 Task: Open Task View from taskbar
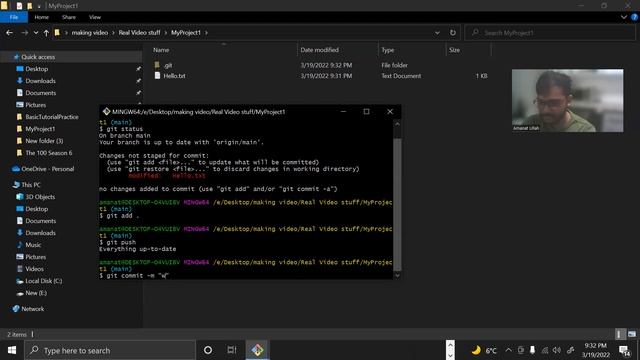pos(232,350)
